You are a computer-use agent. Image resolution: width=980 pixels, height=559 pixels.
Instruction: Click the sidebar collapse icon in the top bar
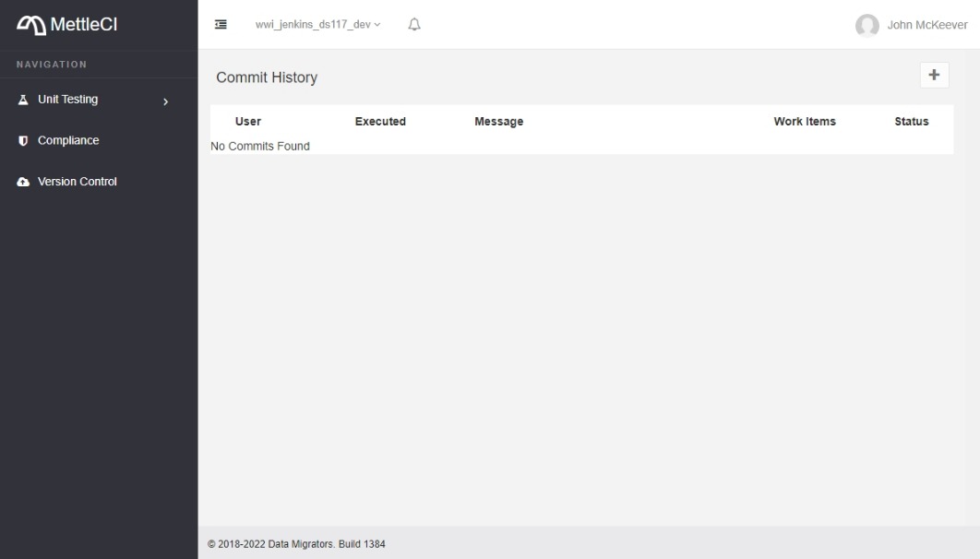[x=221, y=24]
